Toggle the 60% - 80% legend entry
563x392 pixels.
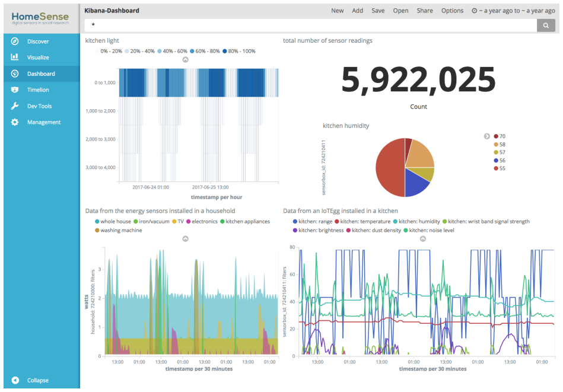click(x=205, y=52)
